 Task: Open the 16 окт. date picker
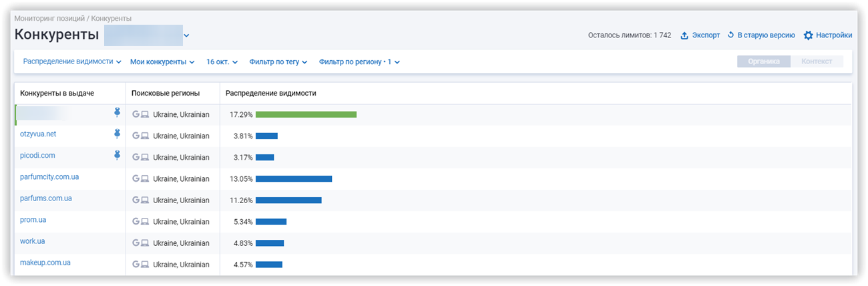pyautogui.click(x=222, y=61)
